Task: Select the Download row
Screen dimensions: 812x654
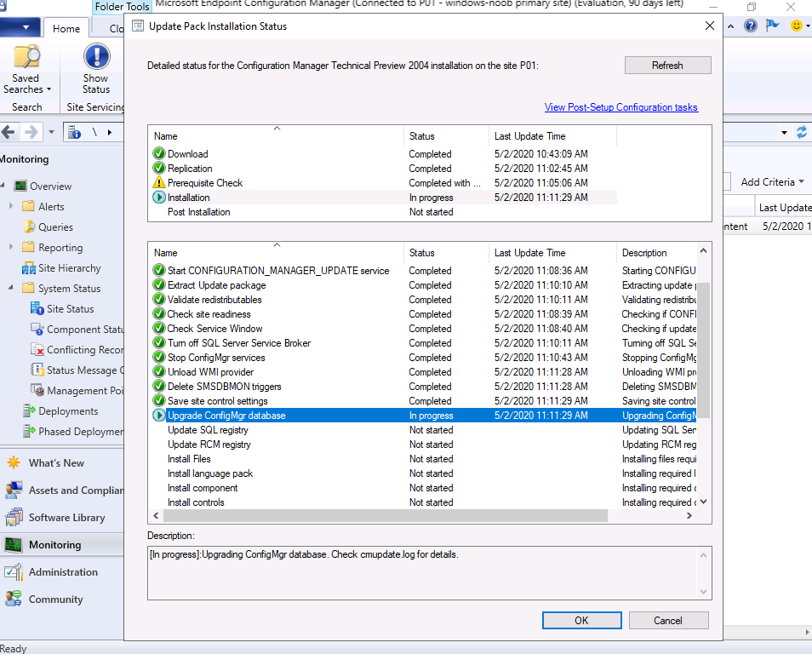Action: coord(384,154)
